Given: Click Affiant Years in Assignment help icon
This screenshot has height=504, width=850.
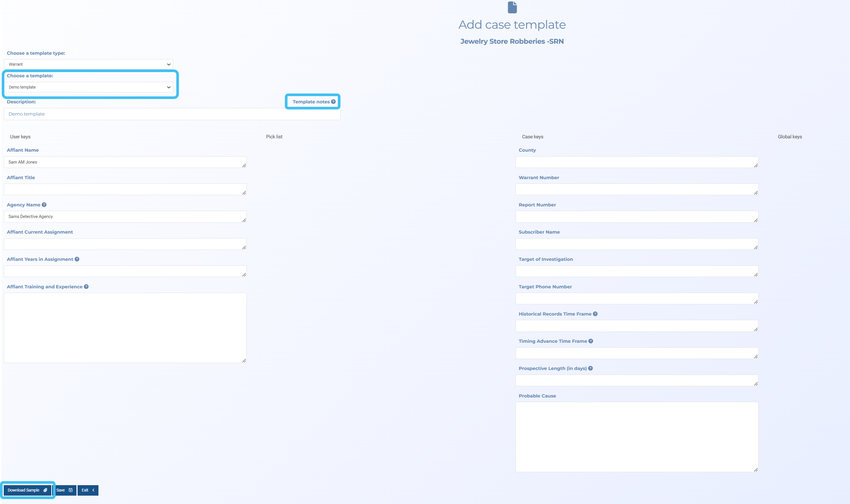Looking at the screenshot, I should [x=77, y=259].
